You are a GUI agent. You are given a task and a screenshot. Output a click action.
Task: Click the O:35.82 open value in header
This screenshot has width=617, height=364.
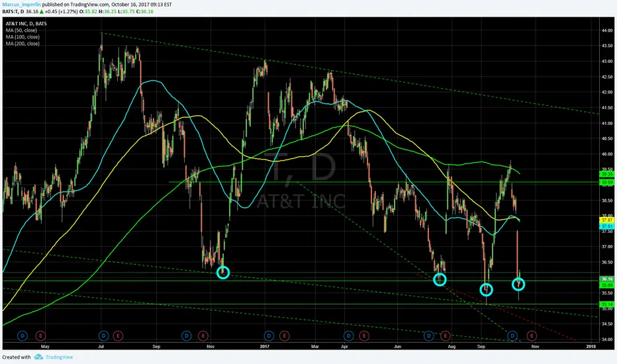tap(88, 11)
